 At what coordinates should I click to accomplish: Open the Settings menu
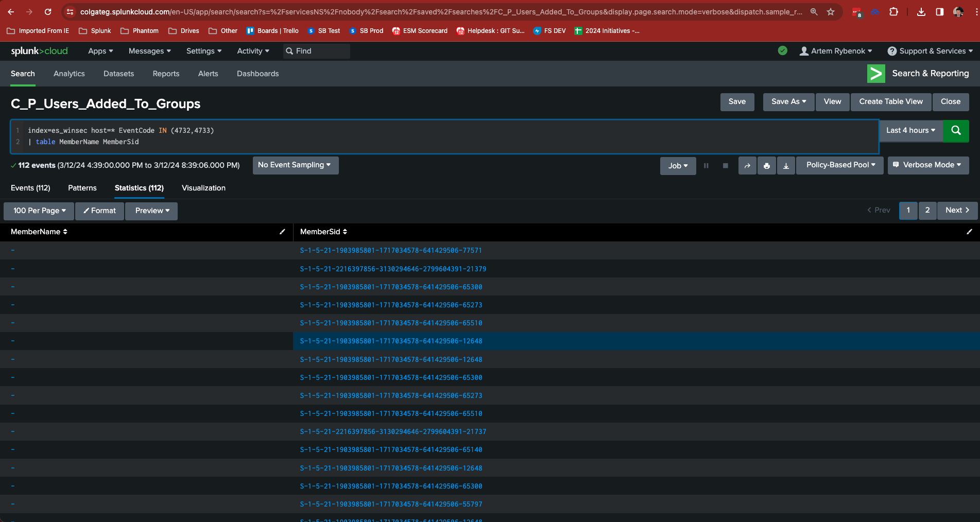(x=203, y=51)
